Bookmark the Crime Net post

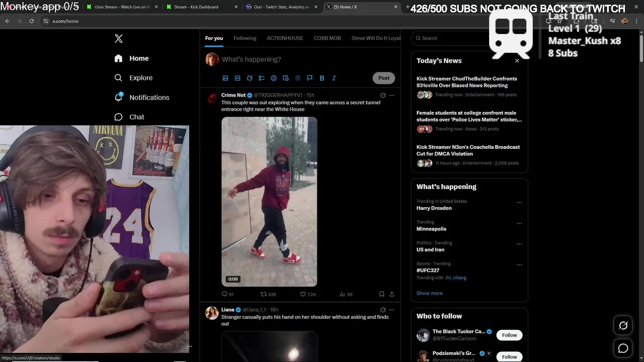tap(382, 294)
